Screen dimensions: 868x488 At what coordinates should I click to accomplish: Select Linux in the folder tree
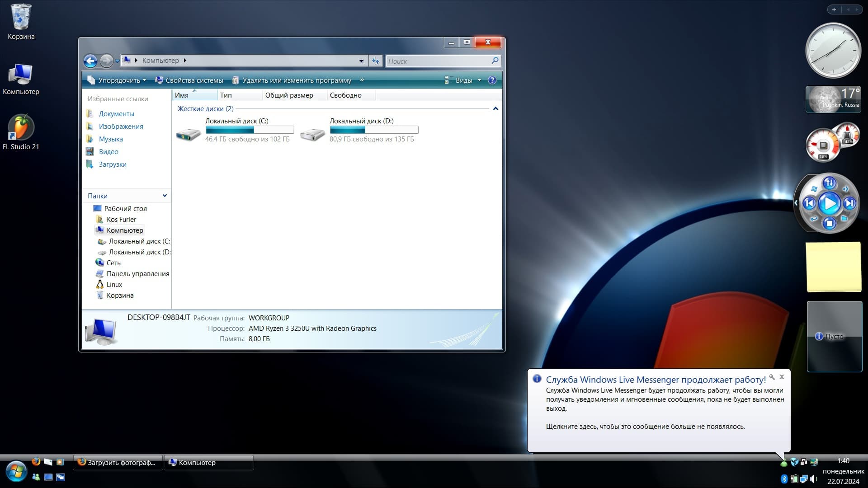tap(114, 285)
